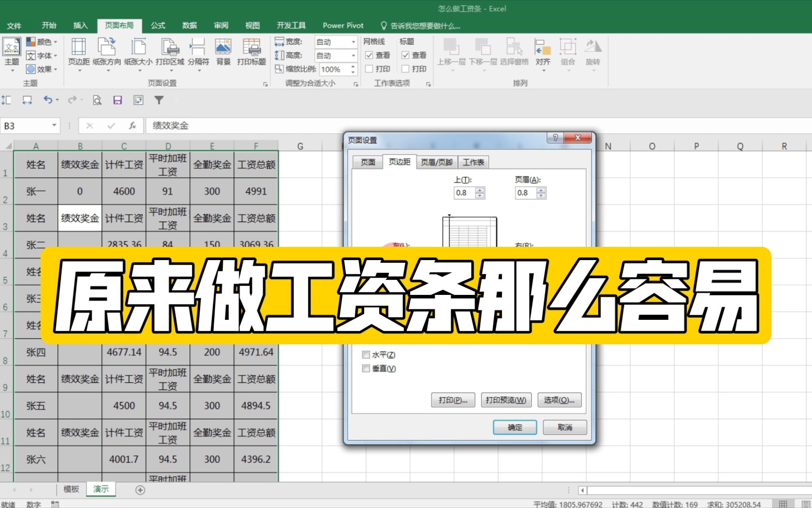Open the 字体 theme fonts menu

tap(42, 56)
